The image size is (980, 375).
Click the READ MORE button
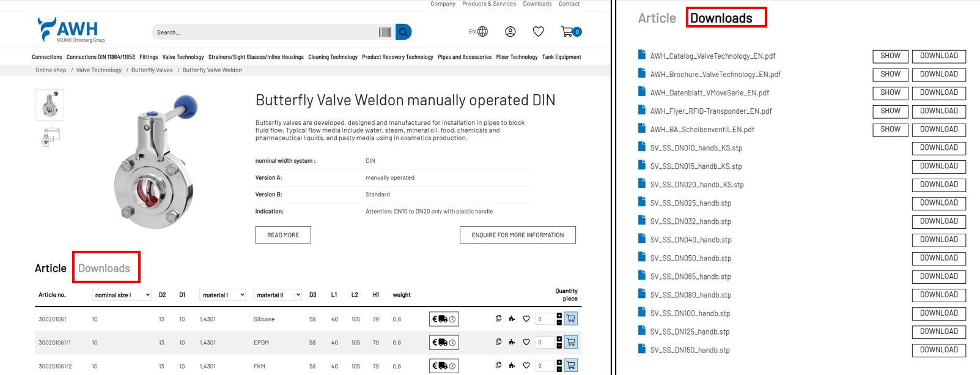pos(283,235)
